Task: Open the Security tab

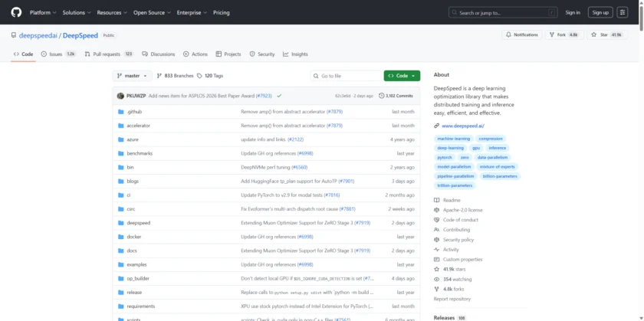Action: (x=262, y=54)
